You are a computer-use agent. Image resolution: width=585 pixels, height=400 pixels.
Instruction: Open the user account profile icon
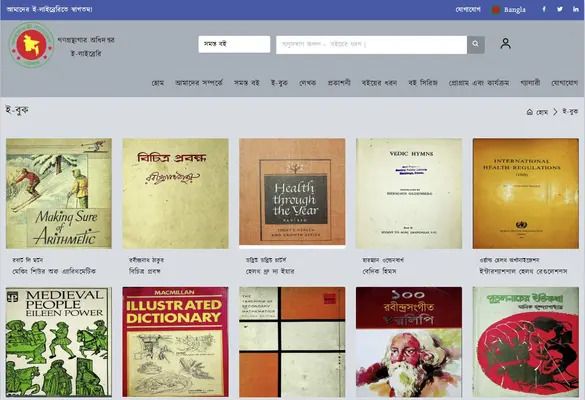506,44
